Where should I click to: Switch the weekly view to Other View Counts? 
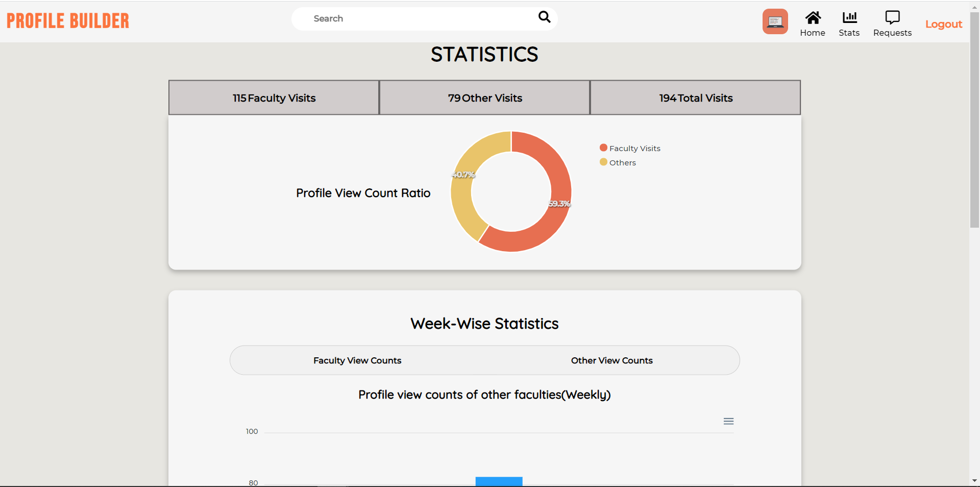(611, 360)
